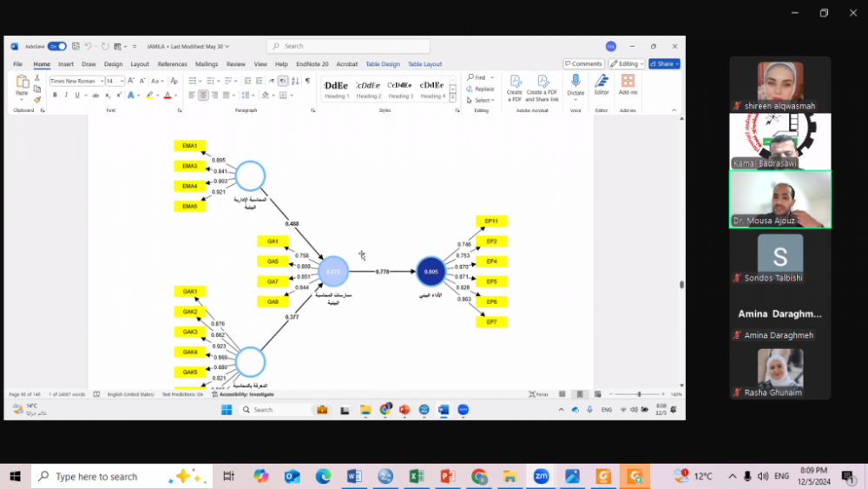
Task: Toggle bold formatting
Action: click(55, 96)
